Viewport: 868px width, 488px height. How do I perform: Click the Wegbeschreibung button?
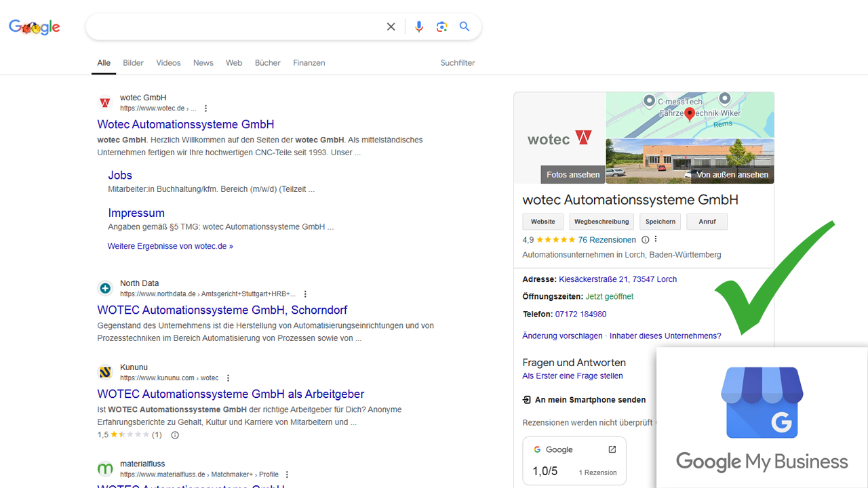(601, 222)
